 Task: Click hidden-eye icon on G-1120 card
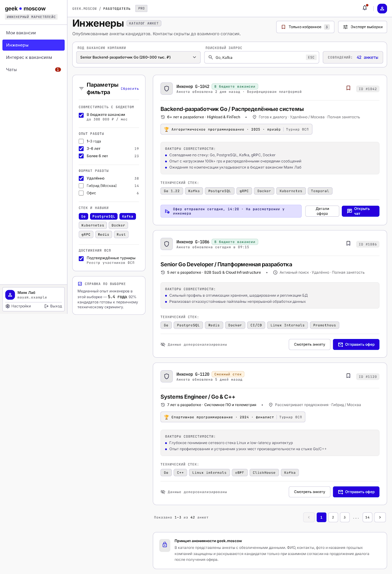(x=163, y=492)
